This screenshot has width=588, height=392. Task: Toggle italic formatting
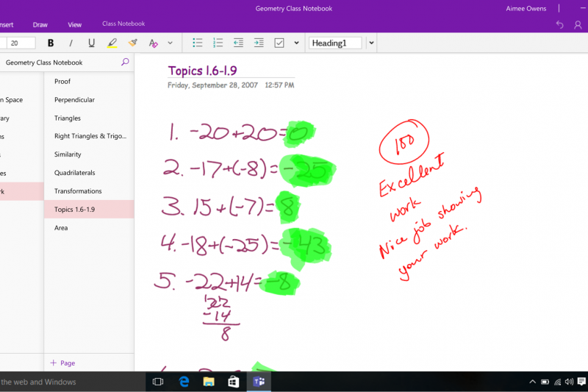pyautogui.click(x=71, y=43)
